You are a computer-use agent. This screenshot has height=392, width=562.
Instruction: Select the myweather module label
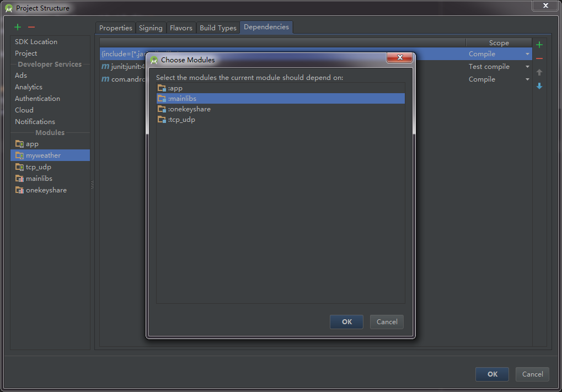43,155
